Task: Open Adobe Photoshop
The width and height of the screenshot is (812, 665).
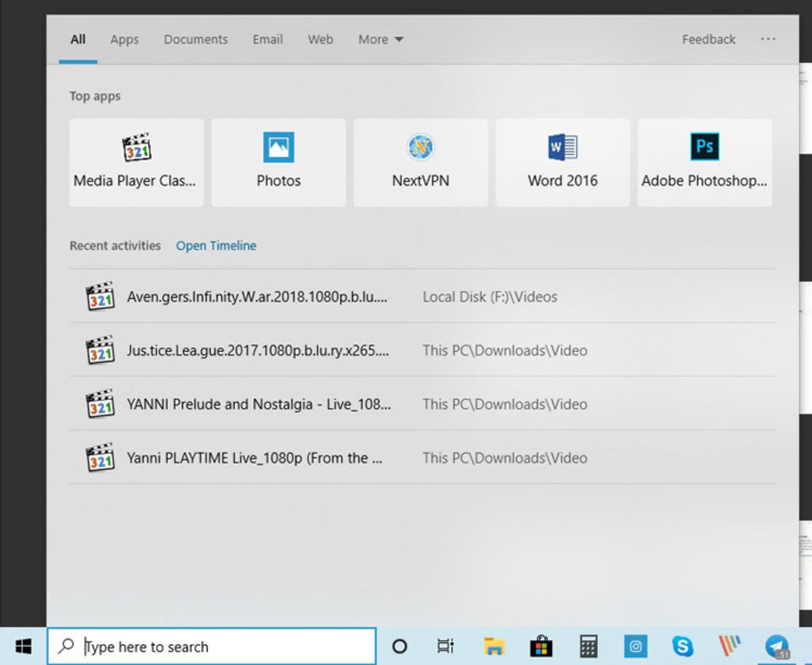Action: pyautogui.click(x=704, y=163)
